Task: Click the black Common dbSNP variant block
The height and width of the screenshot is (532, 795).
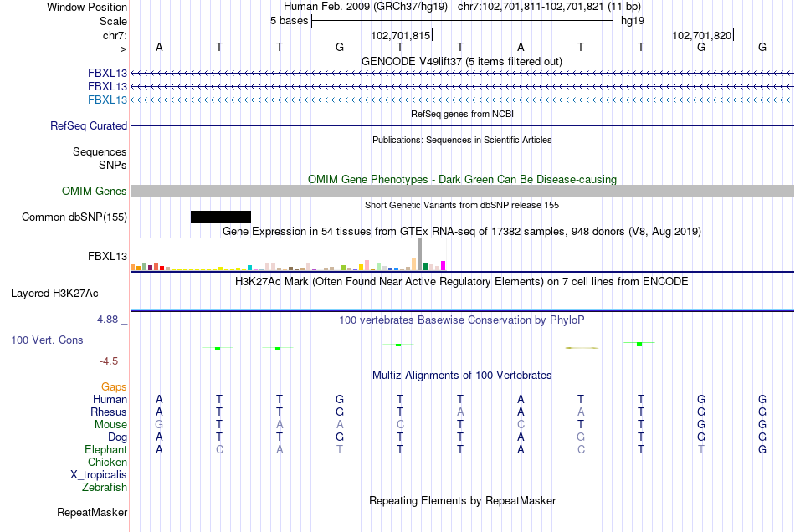Action: click(221, 217)
